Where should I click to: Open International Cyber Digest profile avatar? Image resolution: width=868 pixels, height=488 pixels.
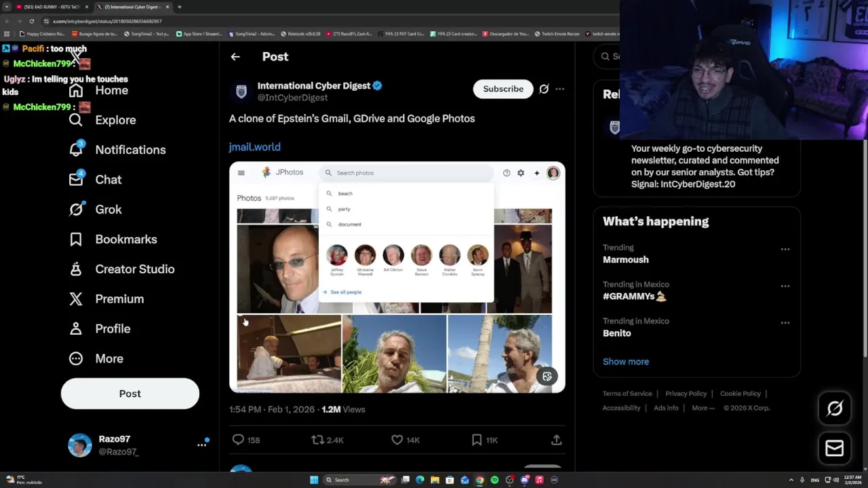[x=241, y=91]
